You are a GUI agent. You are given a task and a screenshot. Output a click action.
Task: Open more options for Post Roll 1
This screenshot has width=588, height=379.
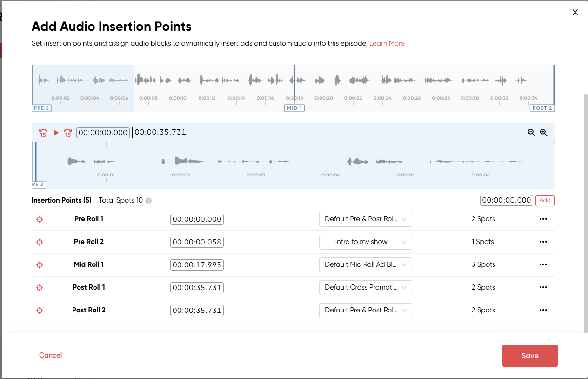click(543, 288)
